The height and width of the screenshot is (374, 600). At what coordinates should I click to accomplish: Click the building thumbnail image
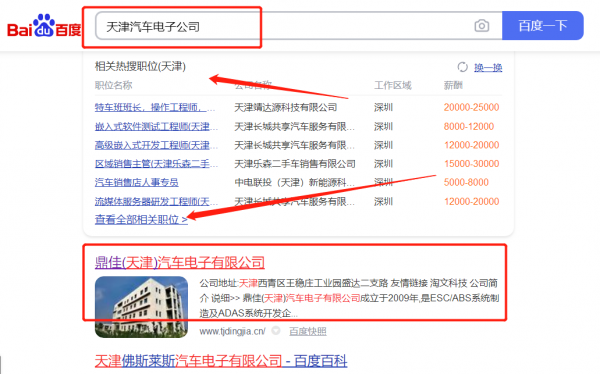141,307
